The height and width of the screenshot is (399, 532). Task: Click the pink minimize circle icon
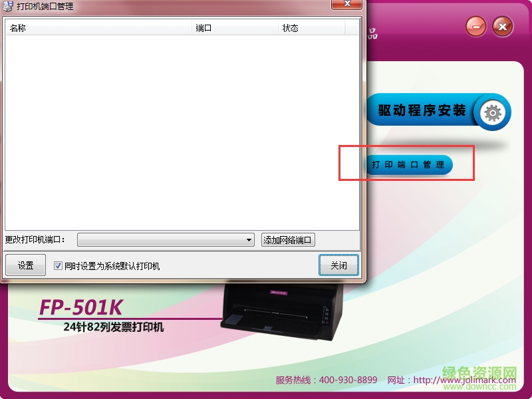coord(475,27)
